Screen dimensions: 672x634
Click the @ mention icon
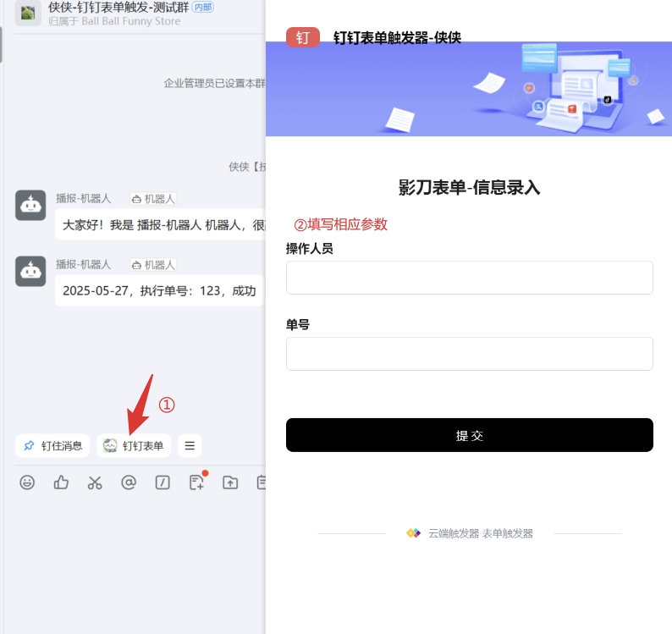[129, 482]
